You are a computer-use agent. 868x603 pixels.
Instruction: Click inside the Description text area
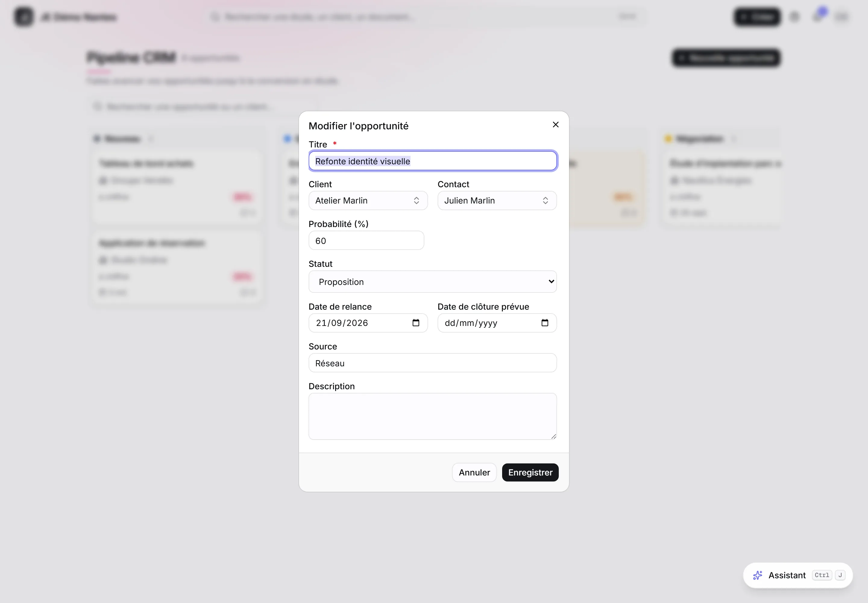point(432,416)
